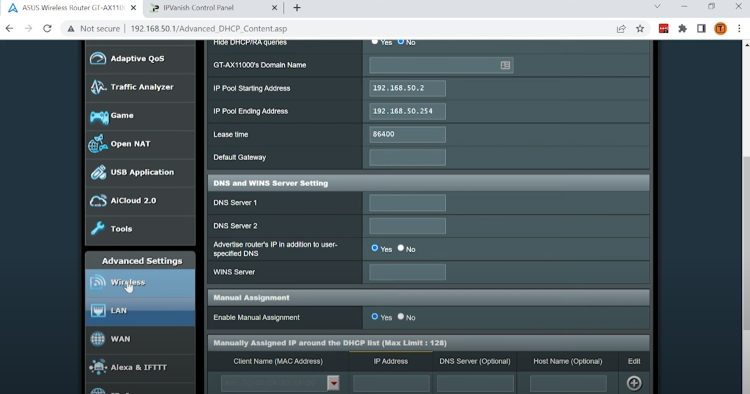The image size is (750, 394).
Task: Click the WAN globe icon
Action: 98,339
